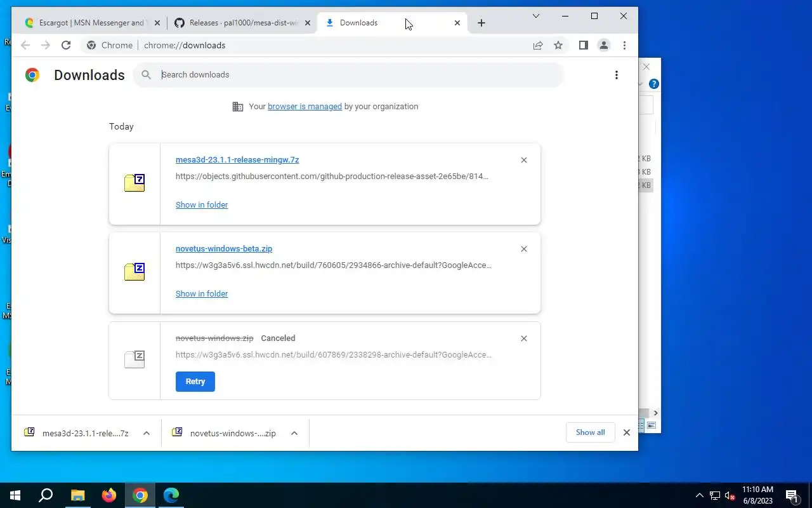This screenshot has height=508, width=812.
Task: Click the share this page icon
Action: pyautogui.click(x=538, y=45)
